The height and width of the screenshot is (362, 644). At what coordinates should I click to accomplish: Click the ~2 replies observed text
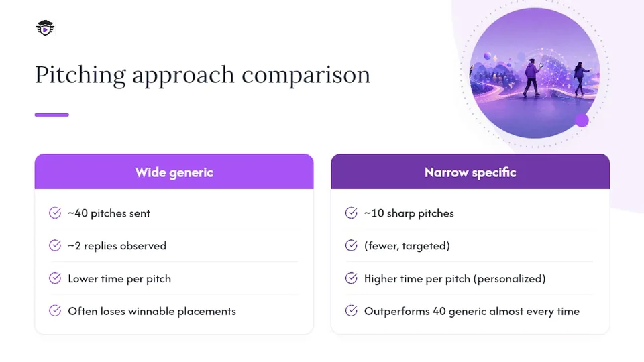[117, 246]
